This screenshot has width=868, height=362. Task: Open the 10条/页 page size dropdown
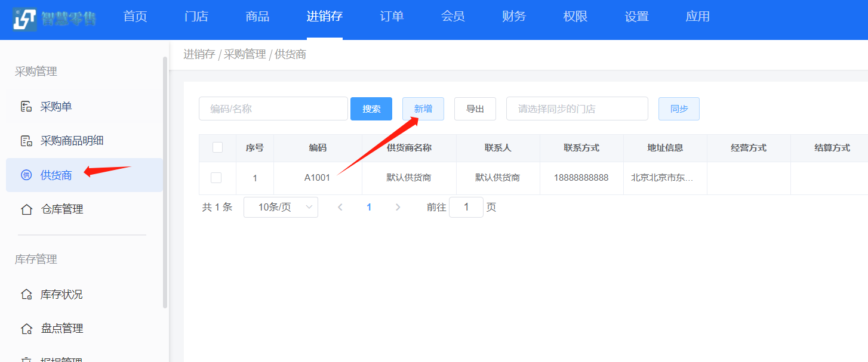(281, 207)
